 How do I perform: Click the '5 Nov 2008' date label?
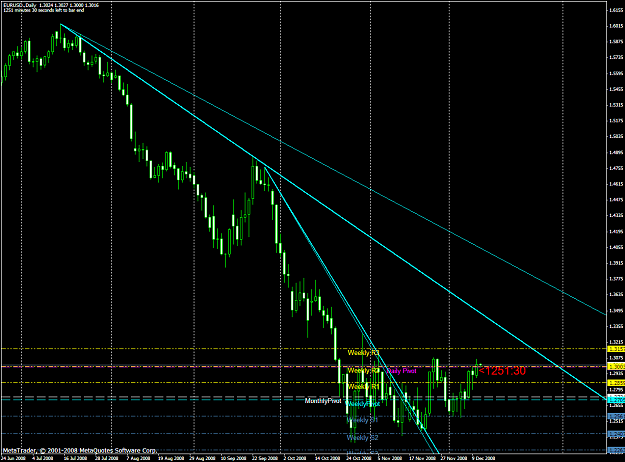point(390,458)
